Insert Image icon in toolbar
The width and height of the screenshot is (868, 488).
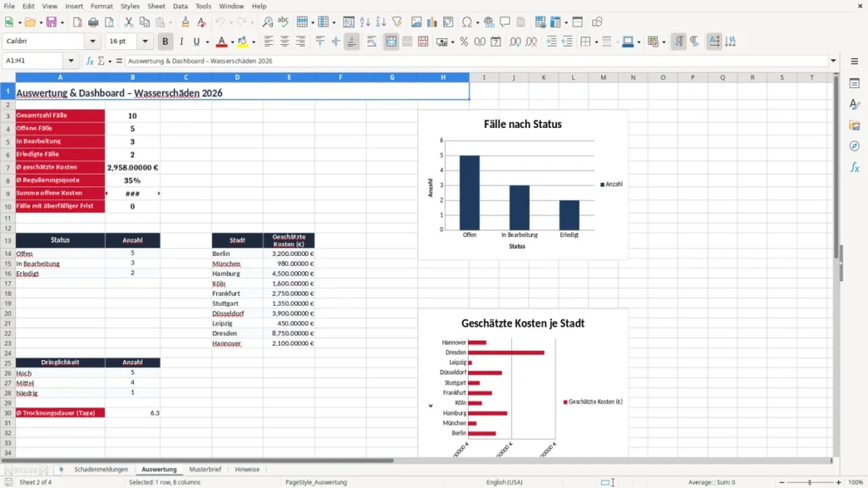pos(416,22)
